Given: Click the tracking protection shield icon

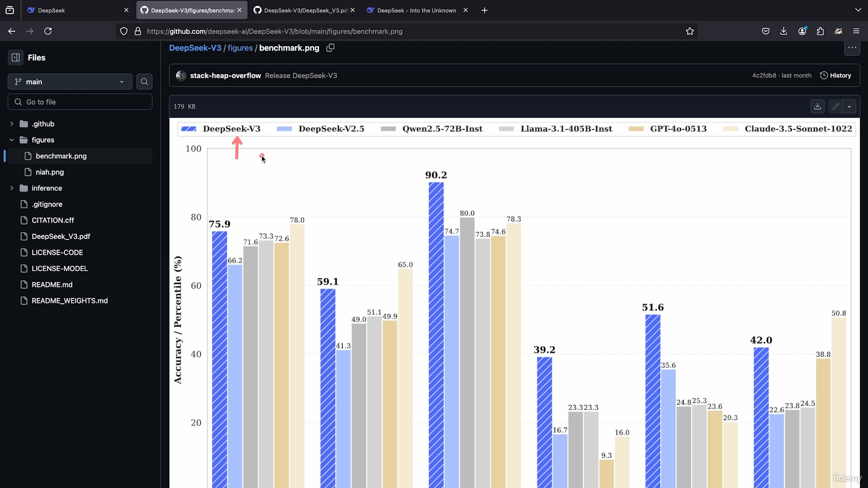Looking at the screenshot, I should pyautogui.click(x=124, y=31).
